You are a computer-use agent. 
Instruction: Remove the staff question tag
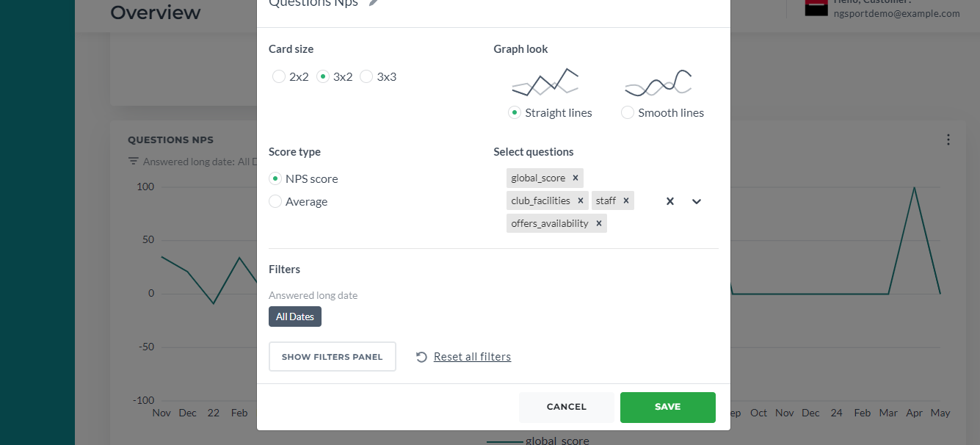[x=626, y=200]
